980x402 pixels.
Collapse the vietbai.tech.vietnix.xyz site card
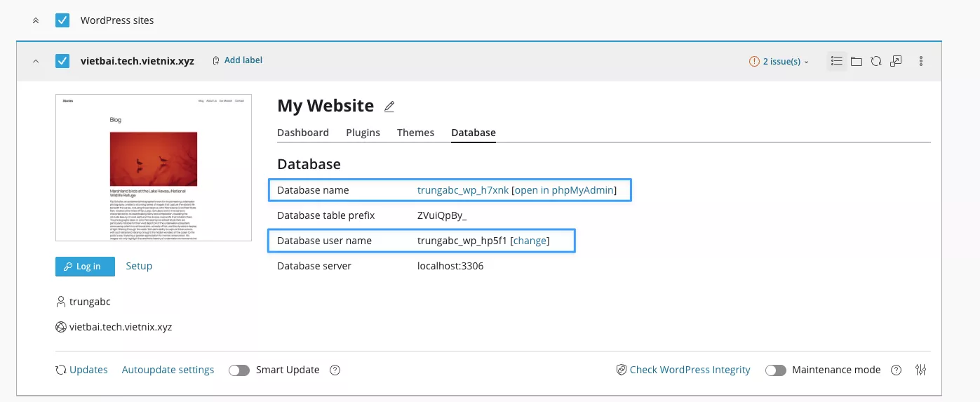click(x=36, y=61)
